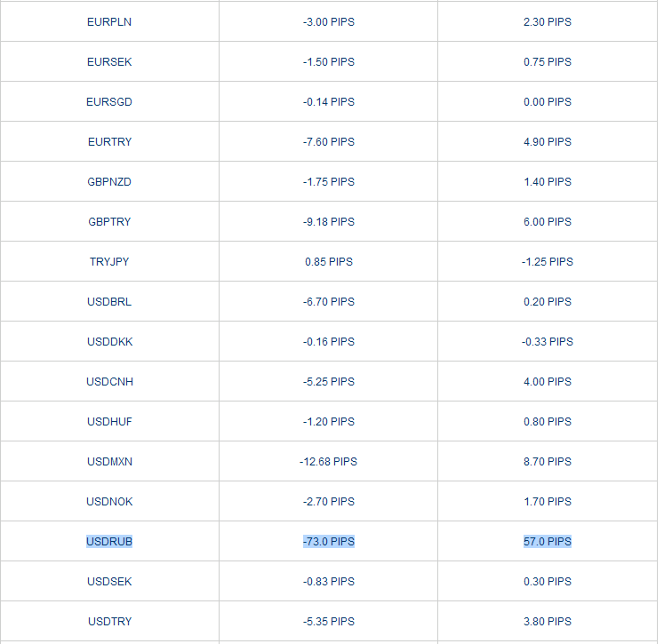This screenshot has width=664, height=644.
Task: Click the GBPTRY symbol text
Action: 109,221
